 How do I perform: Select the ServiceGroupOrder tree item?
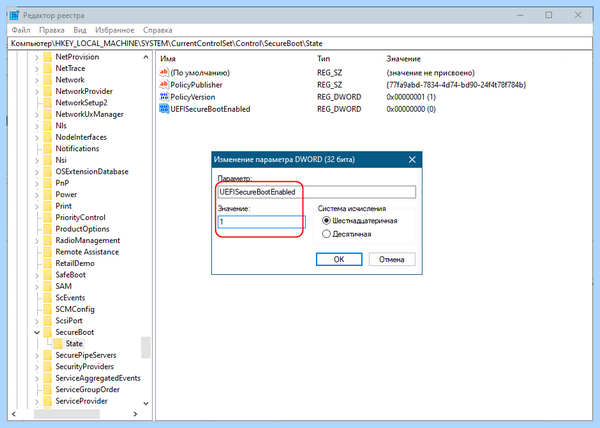(x=87, y=389)
